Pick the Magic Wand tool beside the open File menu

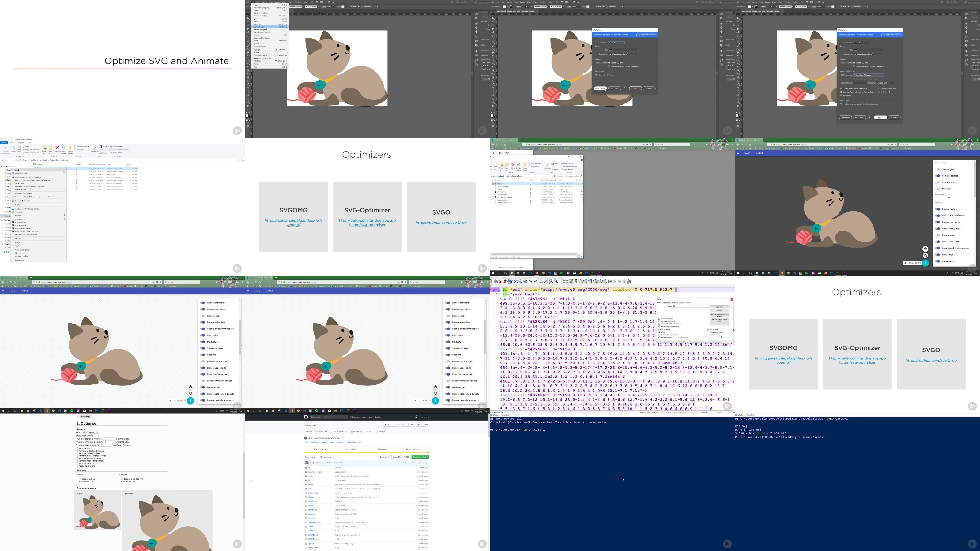click(248, 22)
